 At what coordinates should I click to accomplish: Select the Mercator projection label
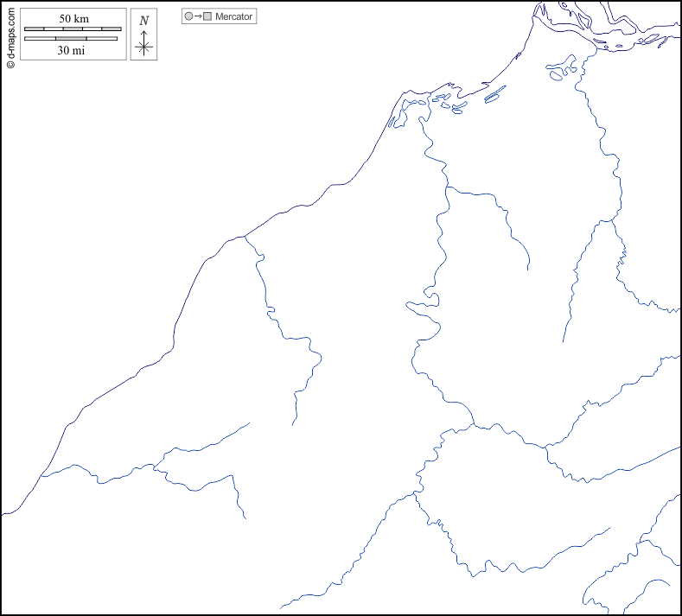coord(234,16)
